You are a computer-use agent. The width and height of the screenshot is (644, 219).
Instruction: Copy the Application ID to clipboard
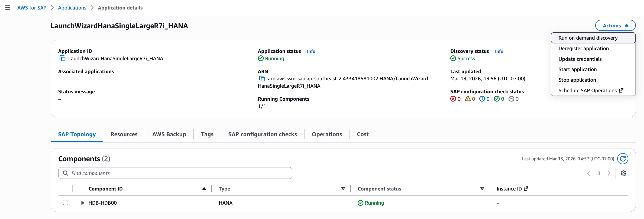(62, 58)
